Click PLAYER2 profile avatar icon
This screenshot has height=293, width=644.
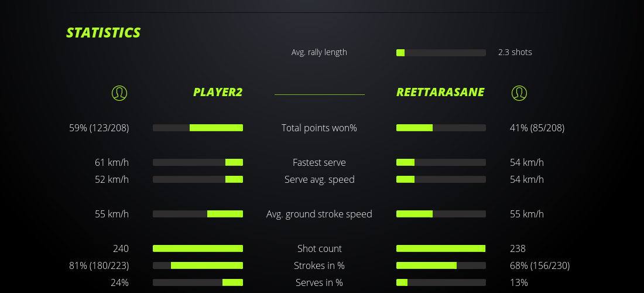[x=119, y=93]
